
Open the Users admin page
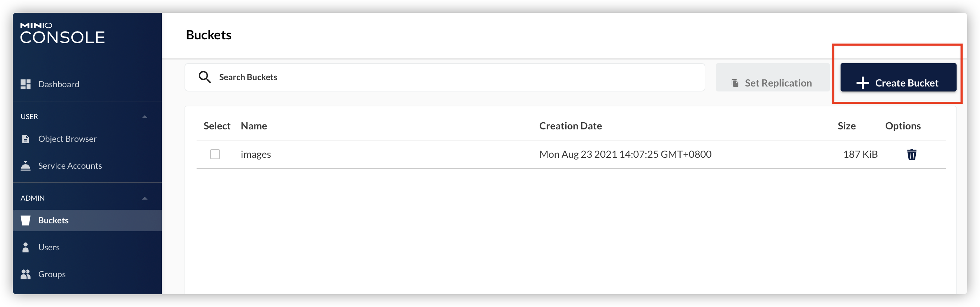[x=49, y=247]
